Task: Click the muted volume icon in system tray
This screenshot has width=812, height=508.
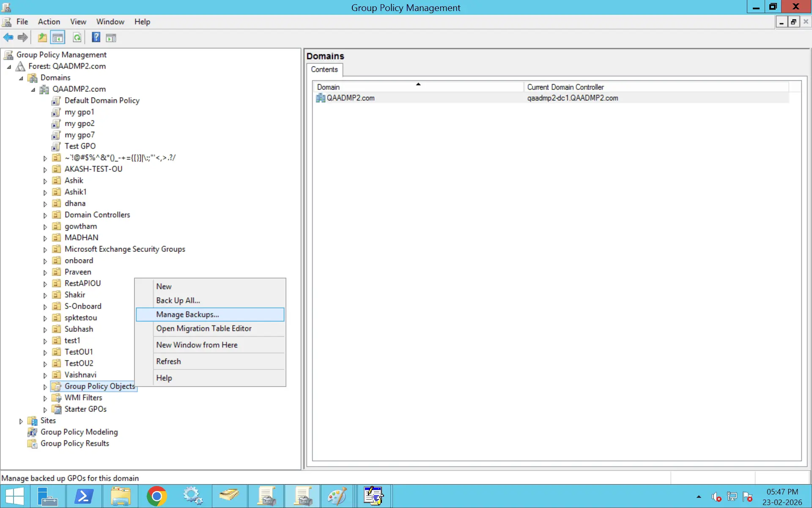Action: (716, 497)
